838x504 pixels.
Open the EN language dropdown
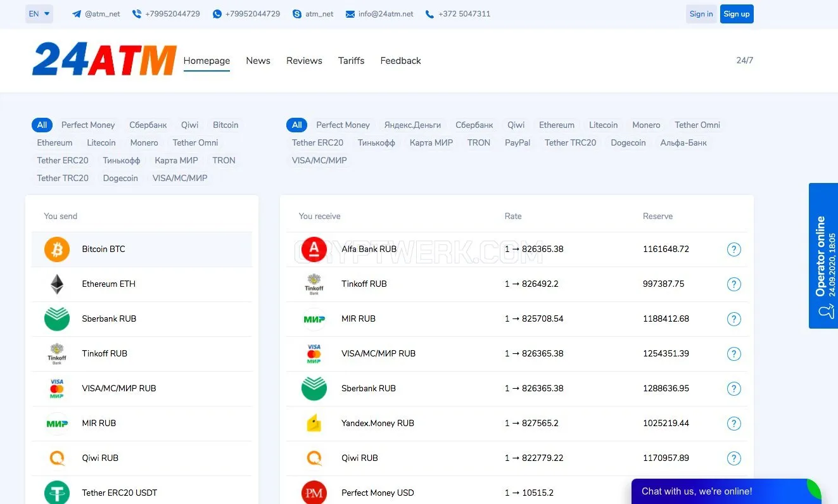point(39,14)
